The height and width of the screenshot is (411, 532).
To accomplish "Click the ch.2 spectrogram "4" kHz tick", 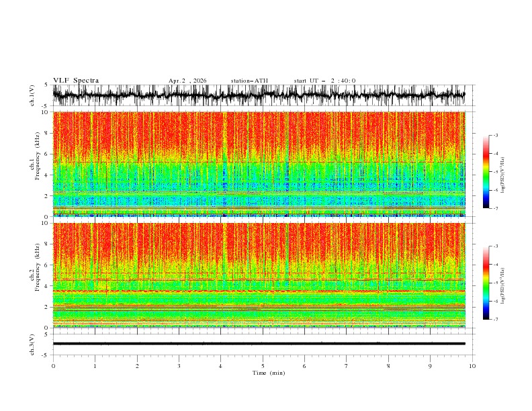I will tap(47, 286).
